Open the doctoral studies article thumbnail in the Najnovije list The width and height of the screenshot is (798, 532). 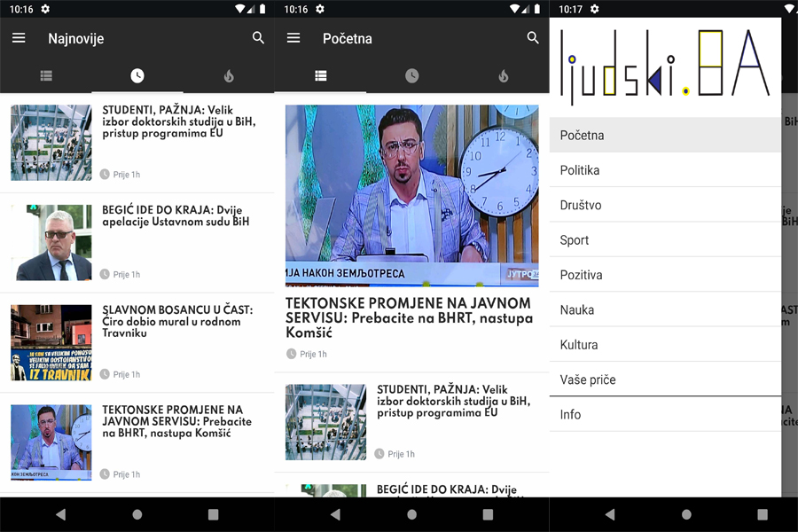click(x=51, y=143)
